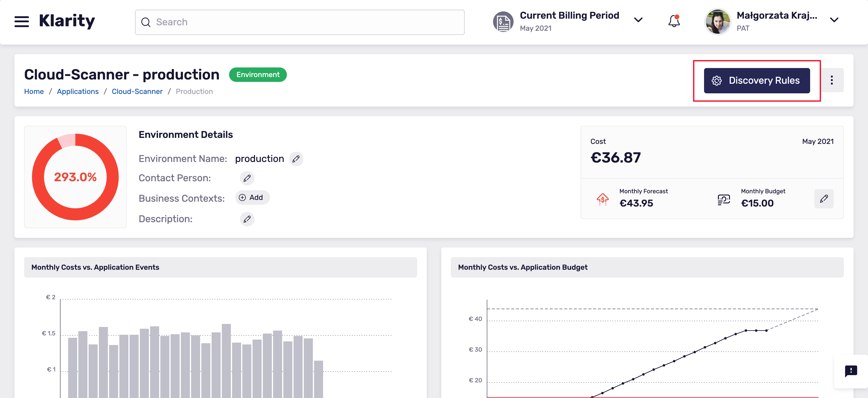This screenshot has height=398, width=868.
Task: Click the €43.95 forecast value
Action: [x=636, y=203]
